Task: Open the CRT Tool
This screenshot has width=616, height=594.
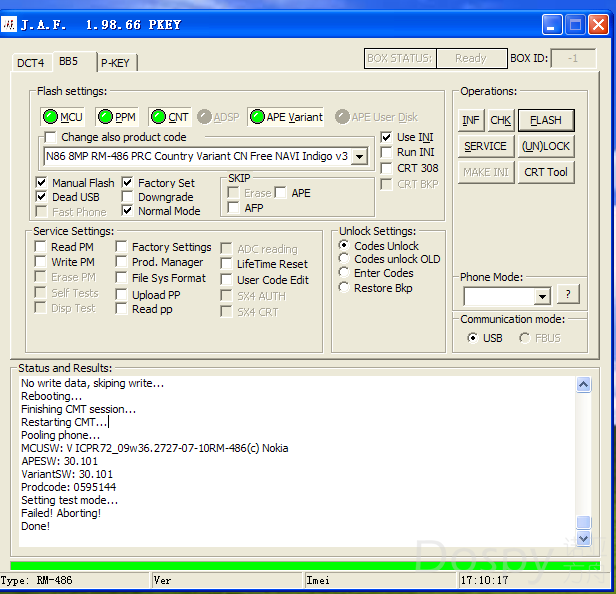Action: pos(546,172)
